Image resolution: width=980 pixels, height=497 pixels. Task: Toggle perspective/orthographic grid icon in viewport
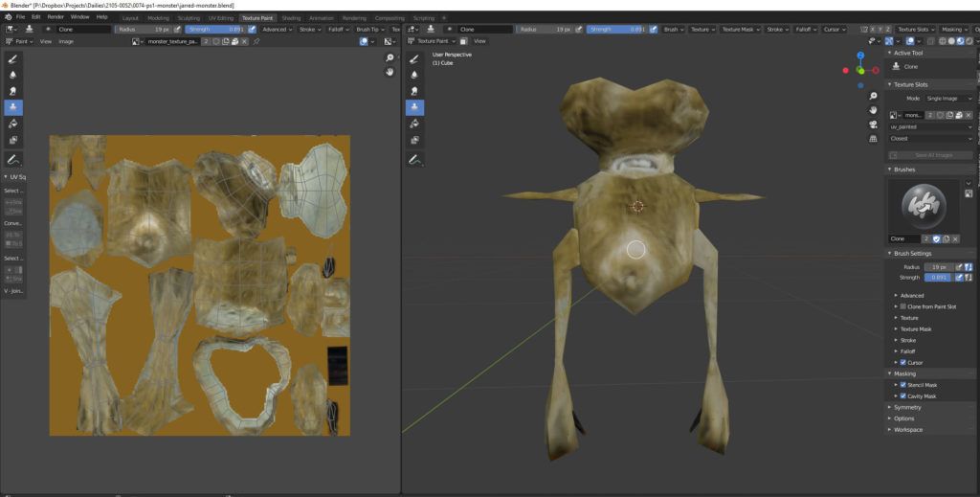pos(873,139)
